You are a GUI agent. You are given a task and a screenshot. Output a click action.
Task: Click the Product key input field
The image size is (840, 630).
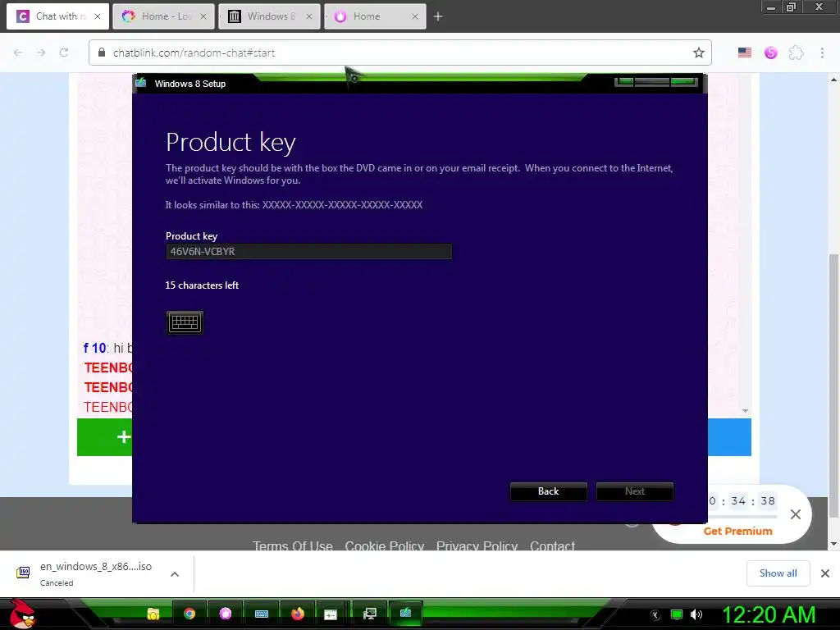(x=309, y=251)
